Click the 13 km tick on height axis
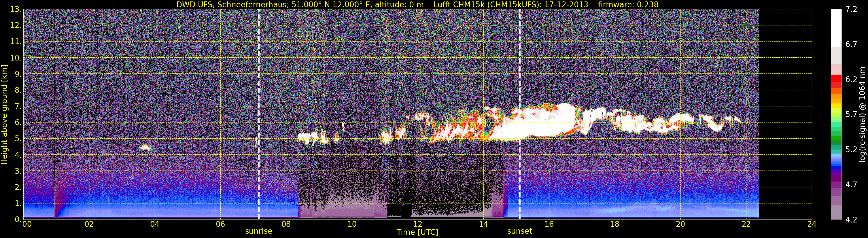 pos(15,10)
